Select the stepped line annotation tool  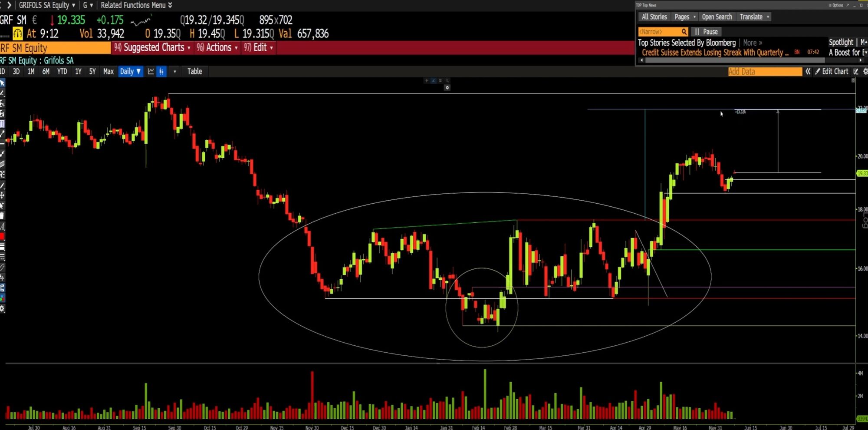pyautogui.click(x=2, y=154)
